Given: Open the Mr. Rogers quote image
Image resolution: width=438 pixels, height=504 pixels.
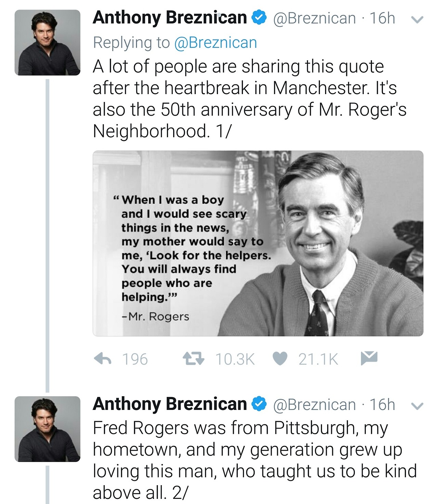Looking at the screenshot, I should (x=258, y=243).
